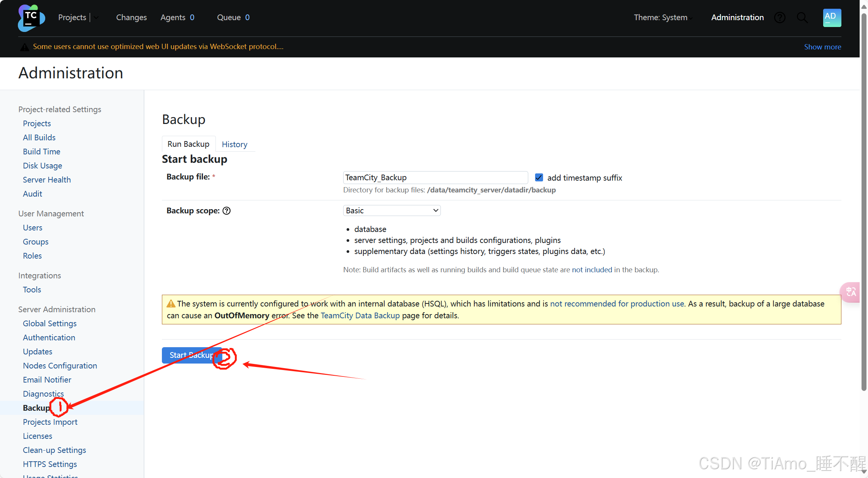
Task: Open All Builds in sidebar
Action: click(39, 137)
